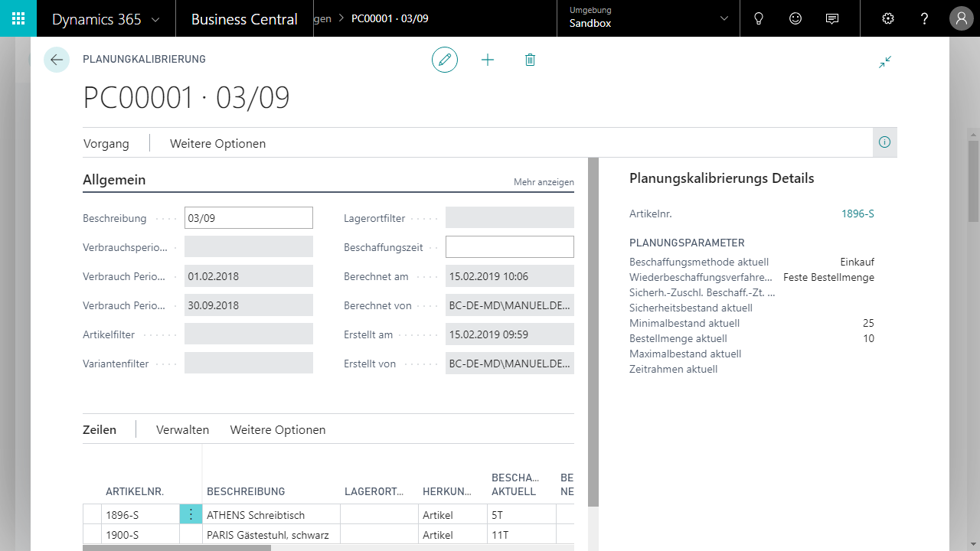Click Feste Bestellmenge value
980x551 pixels.
tap(828, 277)
